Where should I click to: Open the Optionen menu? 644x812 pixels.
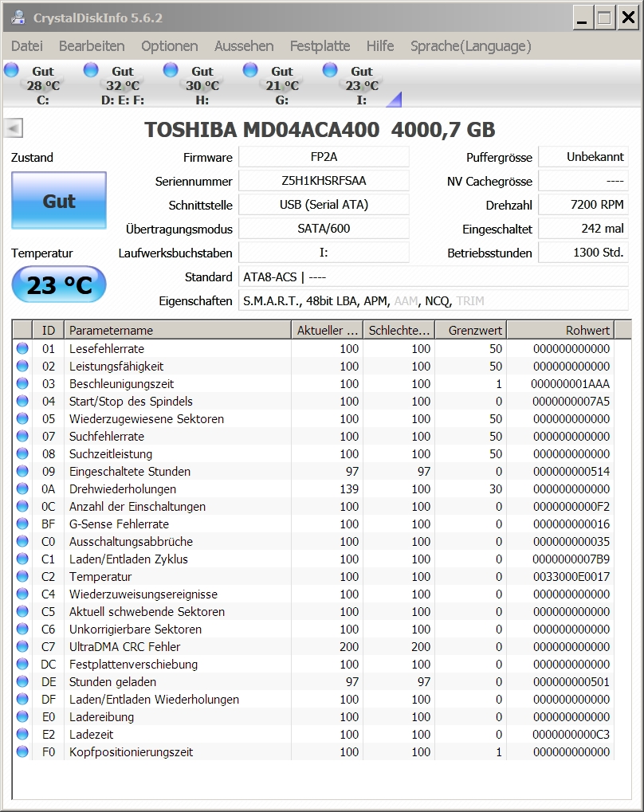click(170, 46)
